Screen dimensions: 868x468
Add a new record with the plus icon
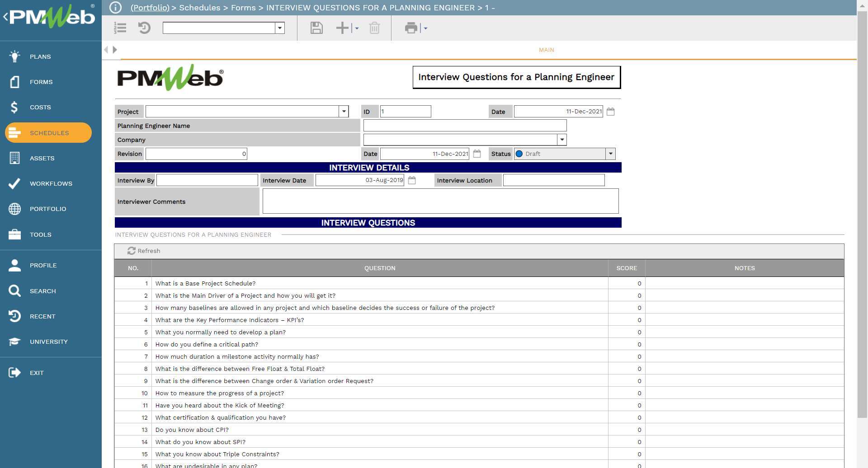tap(342, 28)
